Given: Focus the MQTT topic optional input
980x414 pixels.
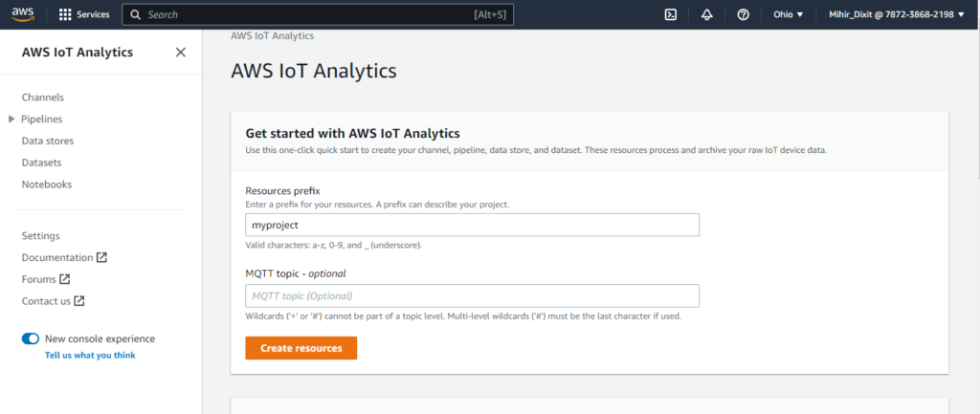Looking at the screenshot, I should coord(472,295).
